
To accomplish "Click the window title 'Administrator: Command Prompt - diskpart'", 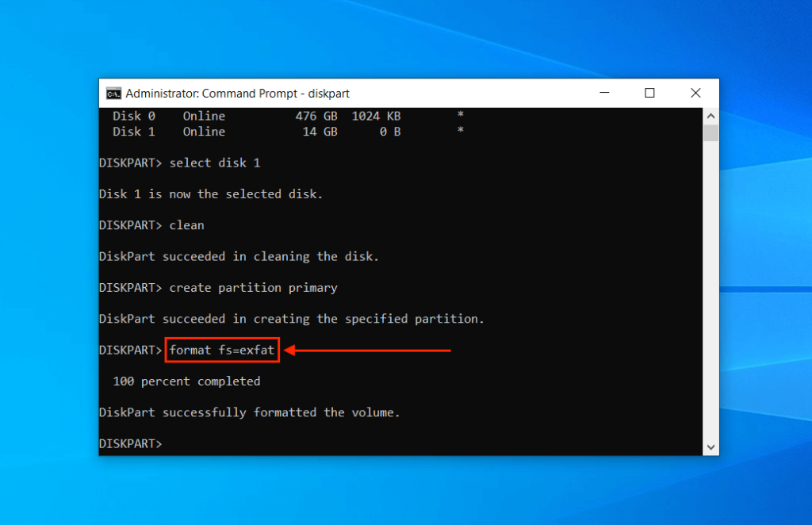I will pos(238,93).
